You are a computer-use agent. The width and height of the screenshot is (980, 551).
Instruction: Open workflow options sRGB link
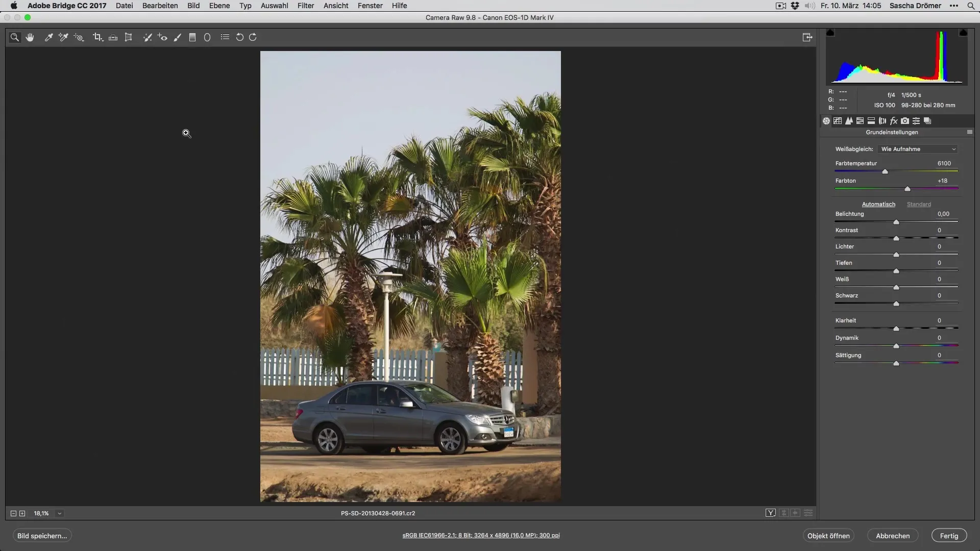(481, 535)
